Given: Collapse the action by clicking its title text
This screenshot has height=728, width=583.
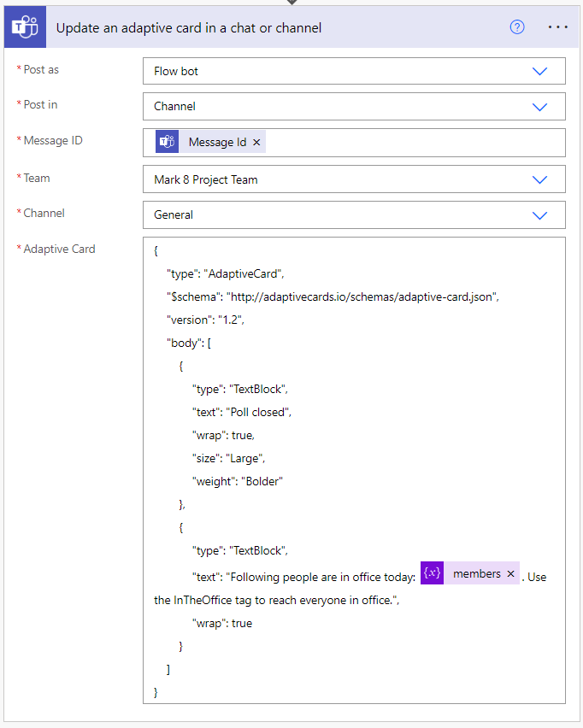Looking at the screenshot, I should (189, 27).
